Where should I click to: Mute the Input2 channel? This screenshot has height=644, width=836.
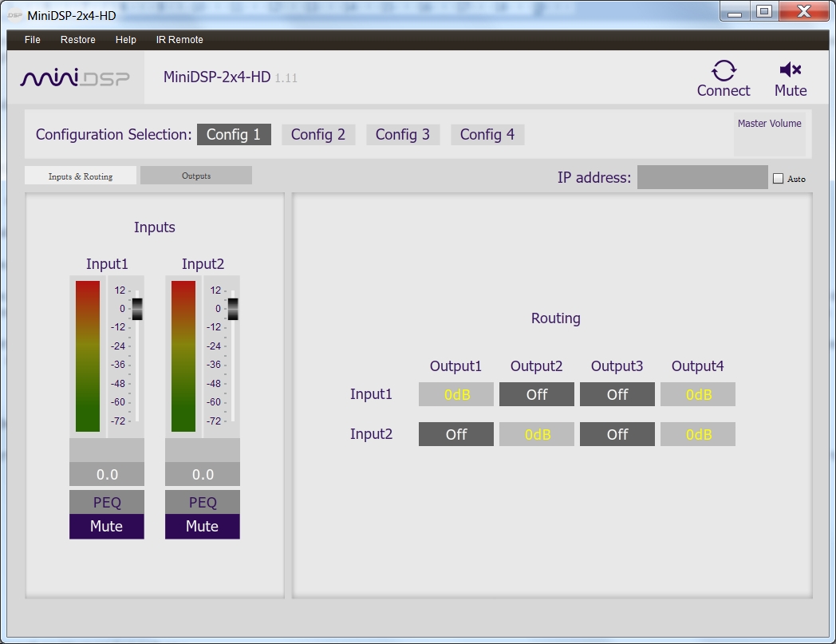tap(203, 527)
